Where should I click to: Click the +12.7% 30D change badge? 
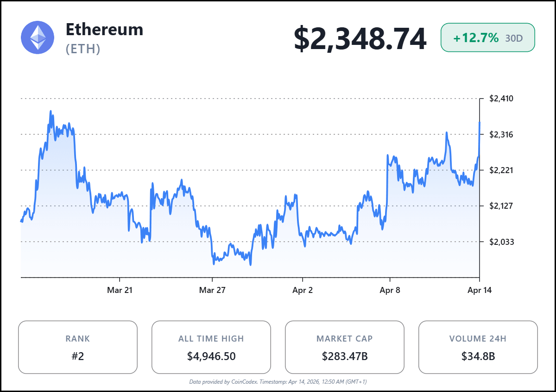487,37
